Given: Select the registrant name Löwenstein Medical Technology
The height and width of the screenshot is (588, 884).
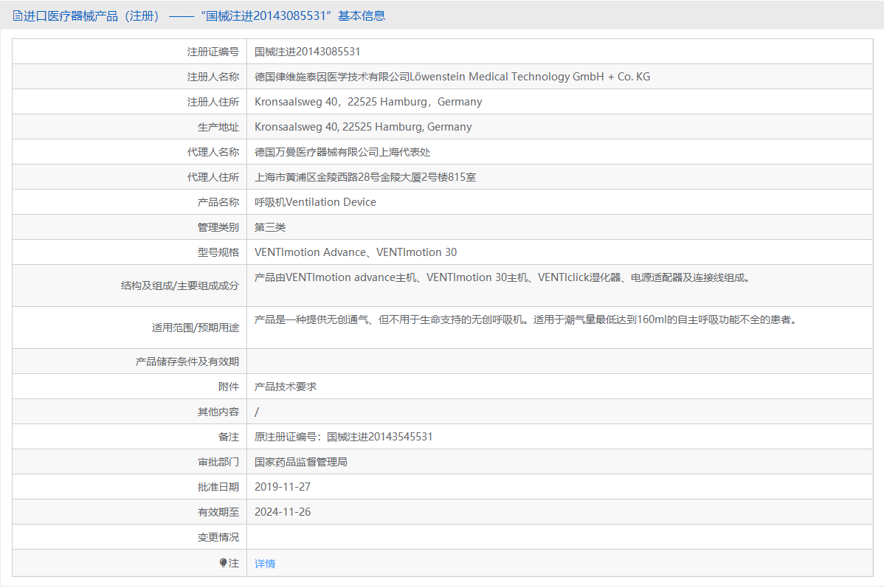Looking at the screenshot, I should pos(452,77).
